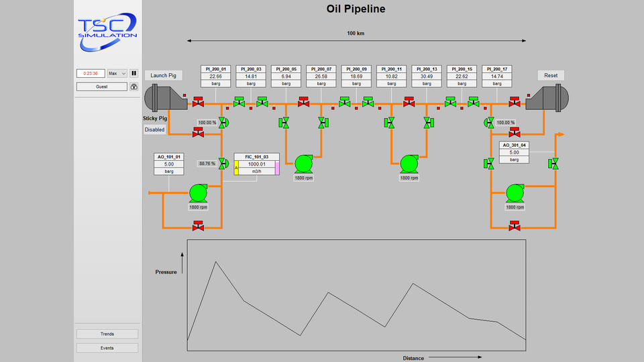Click PI_200_07 pressure indicator 26.58

click(x=321, y=76)
